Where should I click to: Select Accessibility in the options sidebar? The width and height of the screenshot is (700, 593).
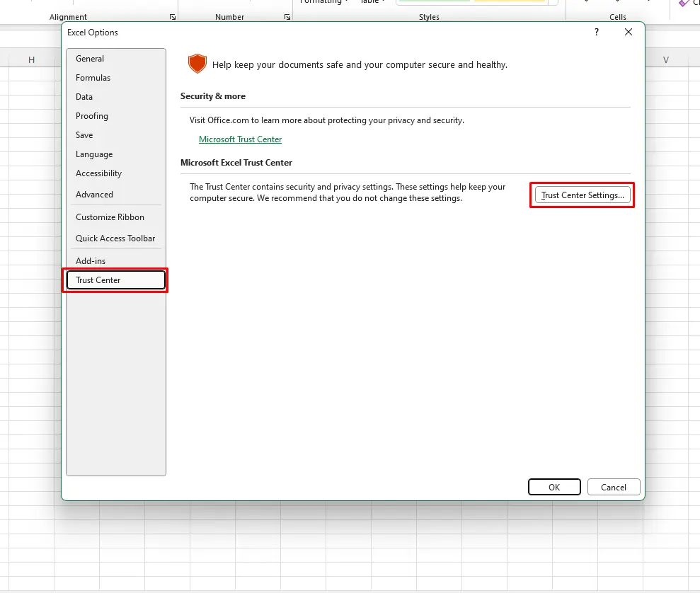[x=98, y=173]
